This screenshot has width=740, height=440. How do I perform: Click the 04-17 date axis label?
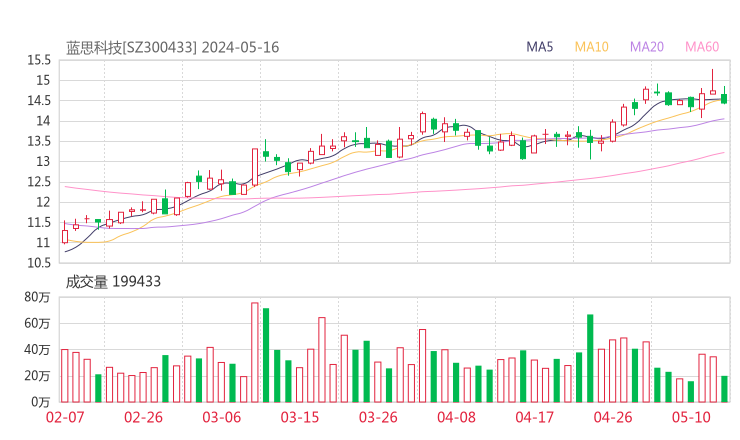(x=535, y=417)
